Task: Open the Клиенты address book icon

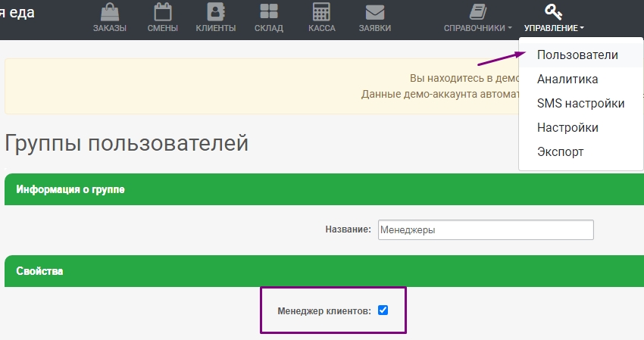Action: 215,12
